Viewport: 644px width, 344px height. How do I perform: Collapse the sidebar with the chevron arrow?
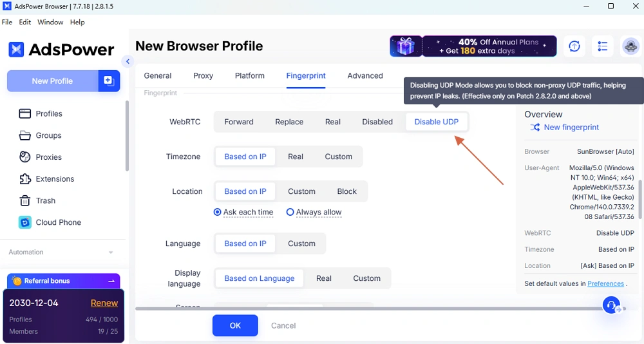pyautogui.click(x=128, y=61)
